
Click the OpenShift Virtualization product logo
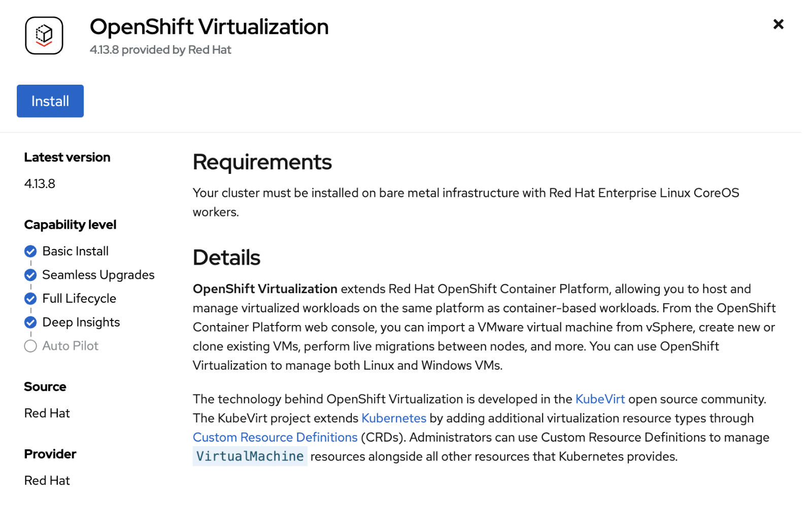click(x=44, y=35)
